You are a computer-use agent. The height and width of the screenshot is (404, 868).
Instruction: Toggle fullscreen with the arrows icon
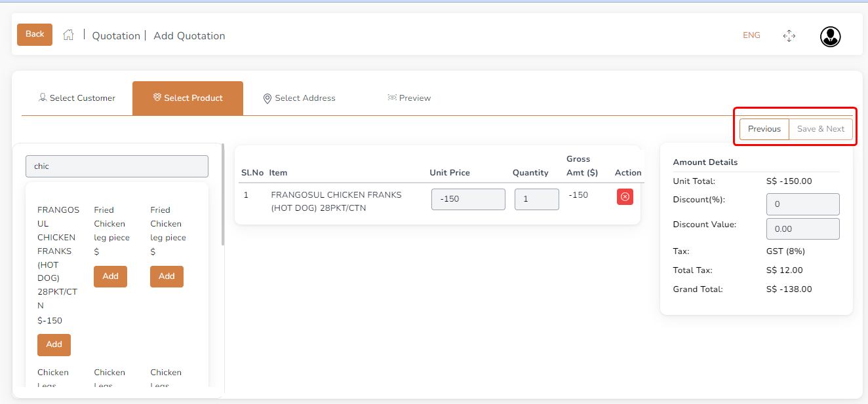coord(789,36)
